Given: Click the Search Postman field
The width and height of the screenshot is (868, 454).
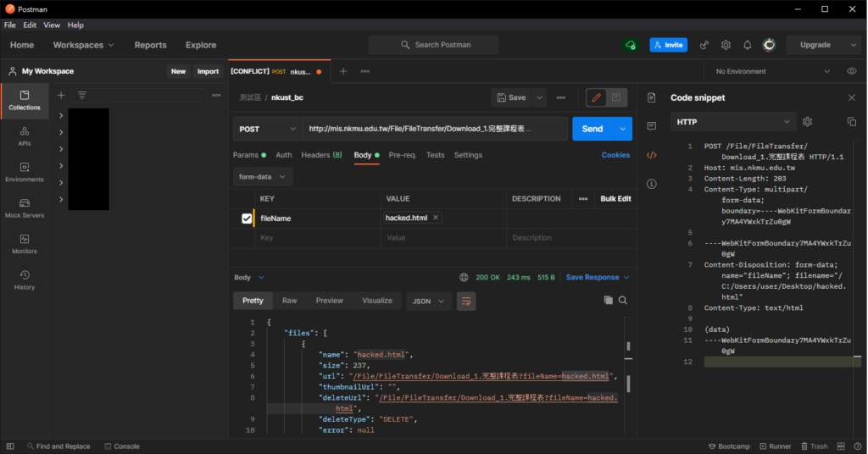Looking at the screenshot, I should click(x=433, y=45).
